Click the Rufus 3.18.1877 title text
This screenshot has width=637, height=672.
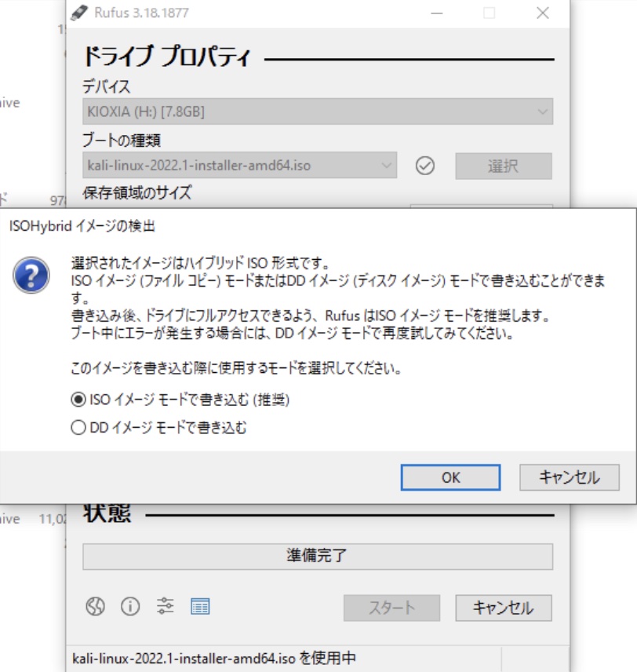tap(141, 13)
